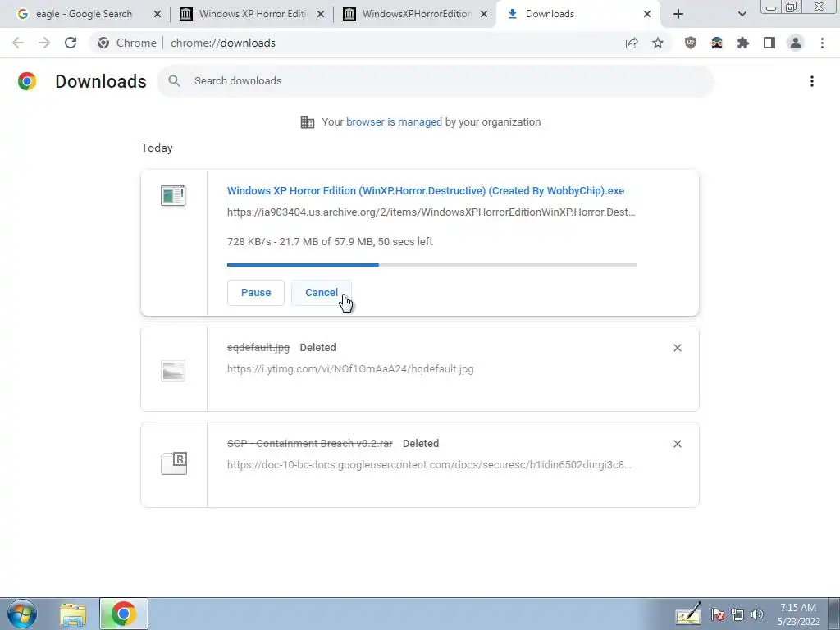Close the Windows XP Horror Edition tab

coord(321,14)
